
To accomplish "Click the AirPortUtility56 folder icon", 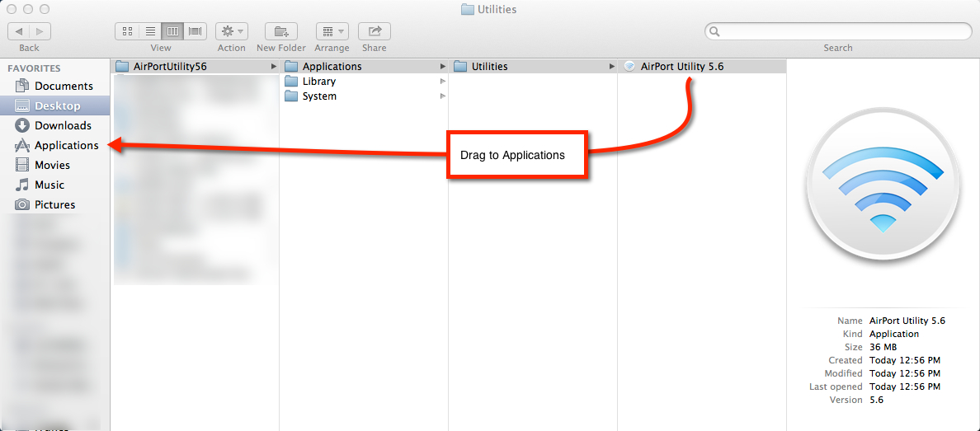I will click(122, 66).
